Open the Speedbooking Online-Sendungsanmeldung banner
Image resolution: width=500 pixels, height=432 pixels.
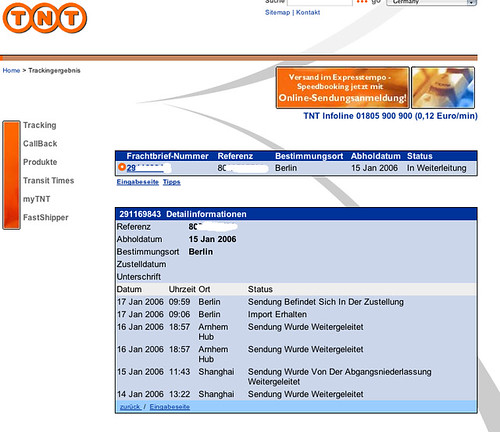click(343, 87)
